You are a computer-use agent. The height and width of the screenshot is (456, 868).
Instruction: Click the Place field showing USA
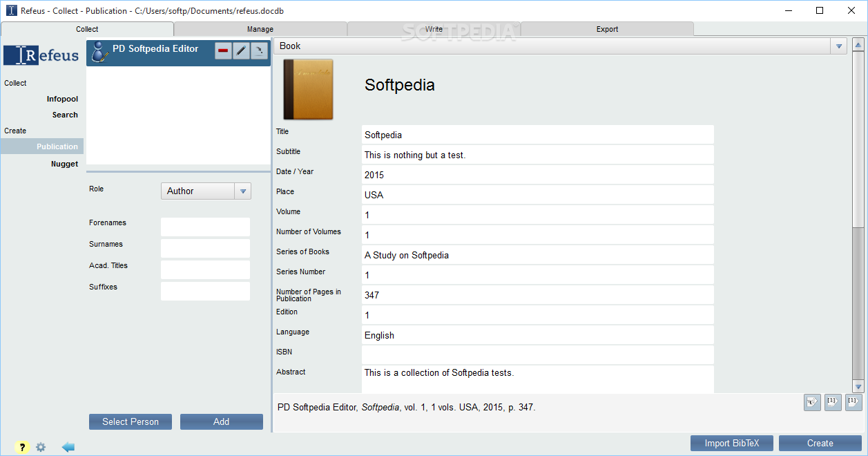537,195
